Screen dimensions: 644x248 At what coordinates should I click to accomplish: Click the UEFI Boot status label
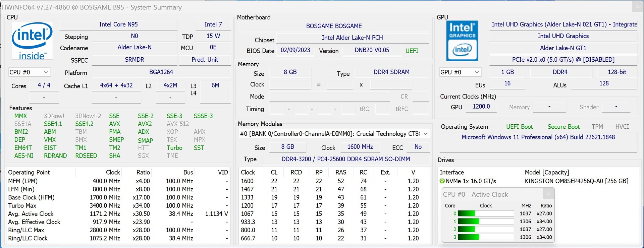click(x=519, y=127)
